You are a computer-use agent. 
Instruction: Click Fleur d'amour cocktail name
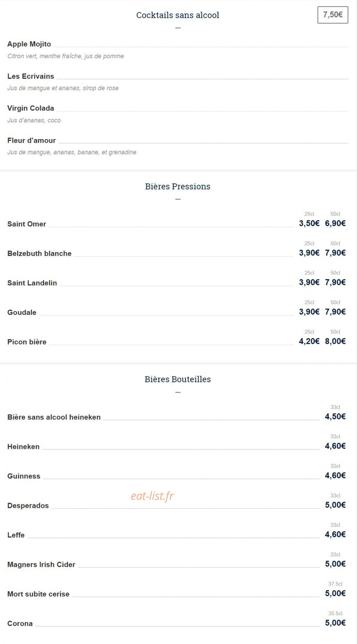click(31, 140)
